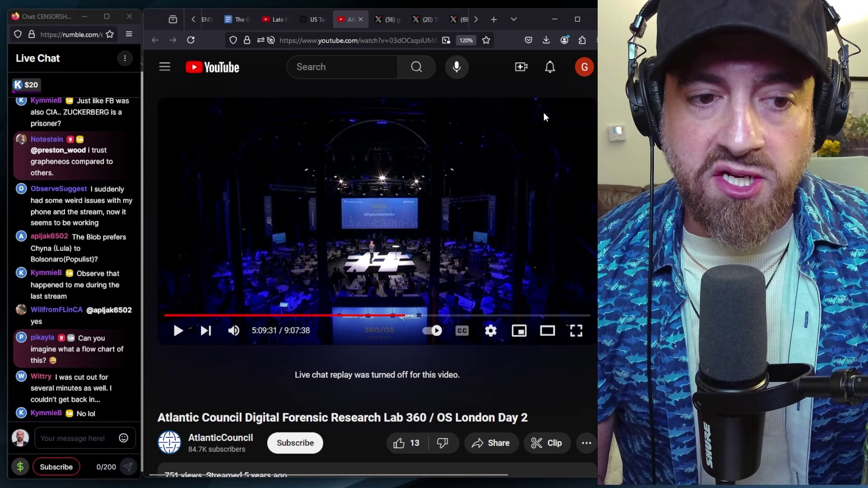Open the Firefox account icon
Image resolution: width=868 pixels, height=488 pixels.
point(564,40)
